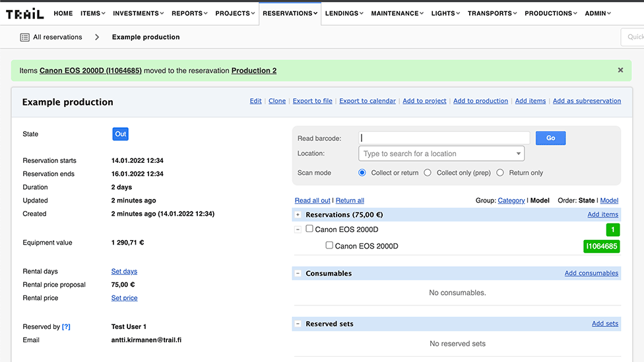The image size is (644, 362).
Task: Open the Projects menu dropdown
Action: coord(235,14)
